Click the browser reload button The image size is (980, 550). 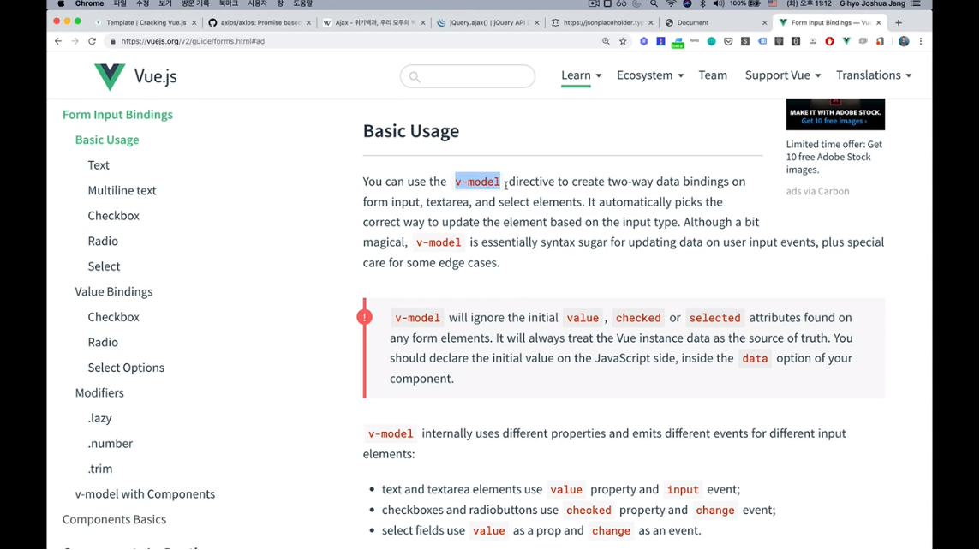pyautogui.click(x=93, y=41)
